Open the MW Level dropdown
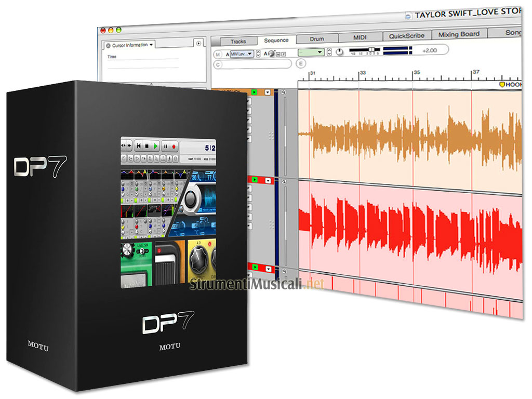Screen dimensions: 532x399 (242, 54)
